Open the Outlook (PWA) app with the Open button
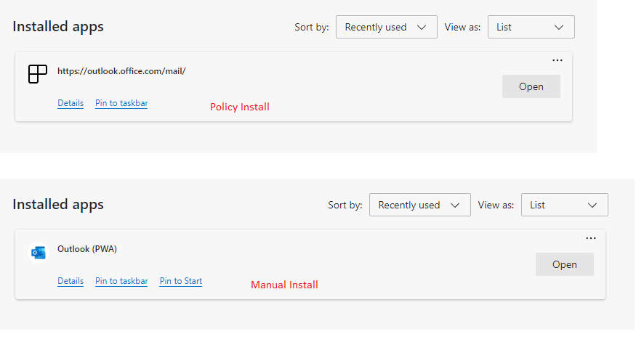This screenshot has width=644, height=342. pos(564,264)
